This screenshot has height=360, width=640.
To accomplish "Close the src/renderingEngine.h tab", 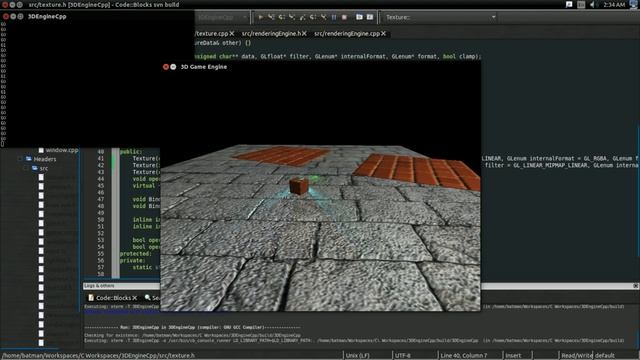I will pos(304,33).
